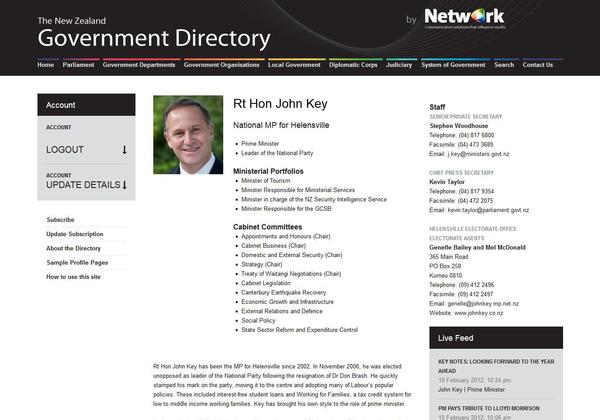Open Key Notes: Looking Forward feed item
This screenshot has height=420, width=600.
496,366
